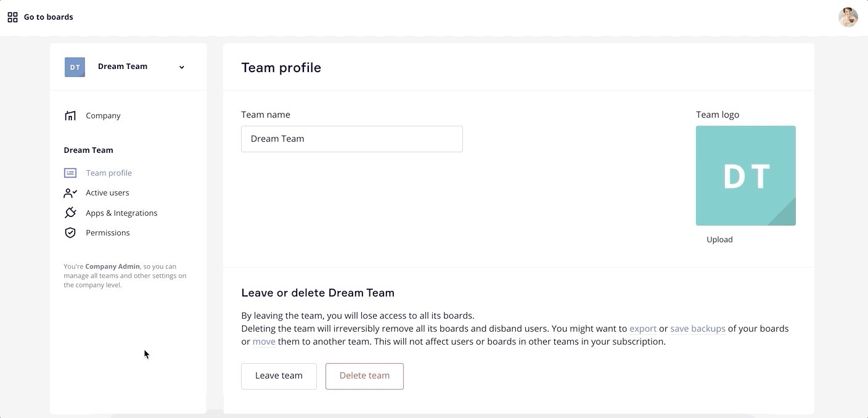Click the Leave team button

[x=279, y=376]
